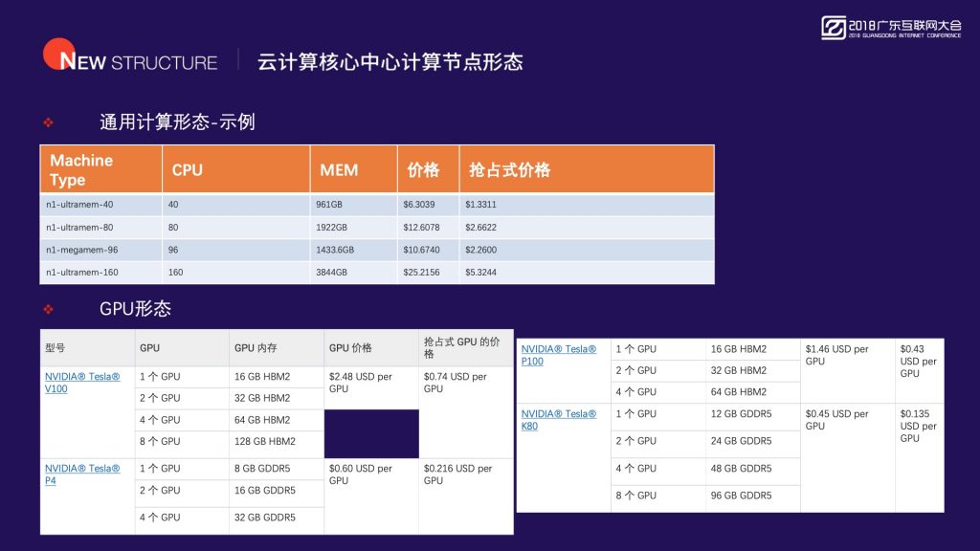Screen dimensions: 980x551
Task: Open the NVIDIA Tesla P100 link
Action: [559, 355]
